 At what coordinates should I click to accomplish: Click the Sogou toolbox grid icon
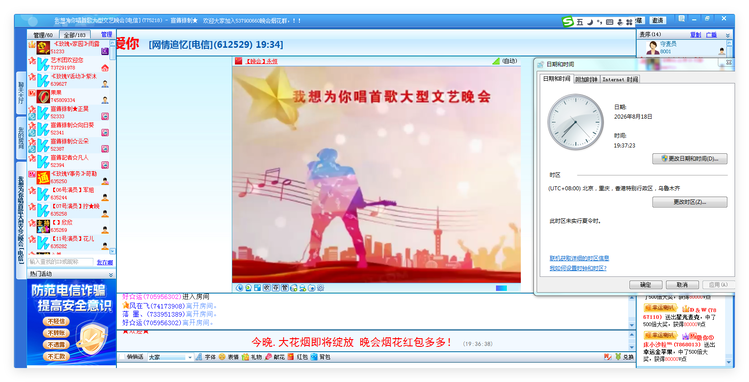(629, 22)
